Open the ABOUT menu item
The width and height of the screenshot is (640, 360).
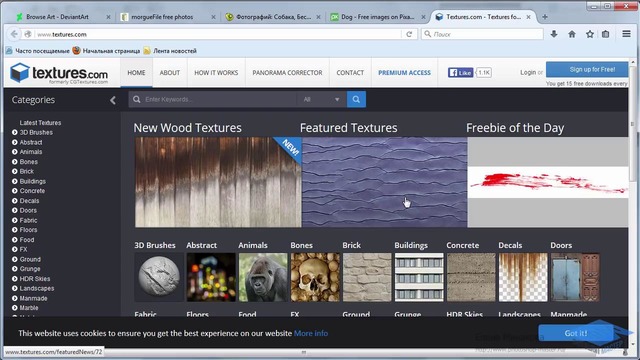point(170,73)
